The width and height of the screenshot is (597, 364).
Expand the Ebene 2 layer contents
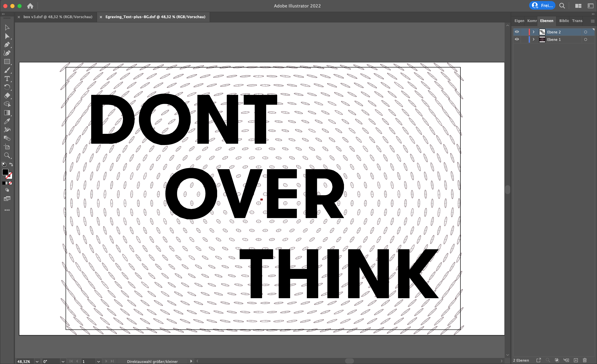pyautogui.click(x=533, y=32)
